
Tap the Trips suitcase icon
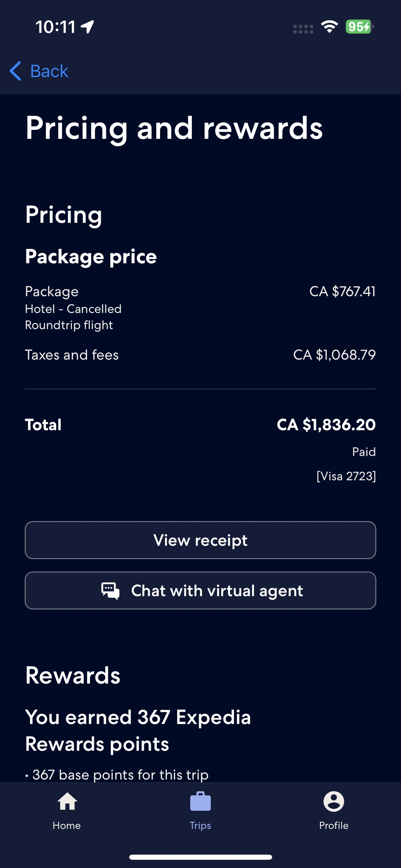200,801
